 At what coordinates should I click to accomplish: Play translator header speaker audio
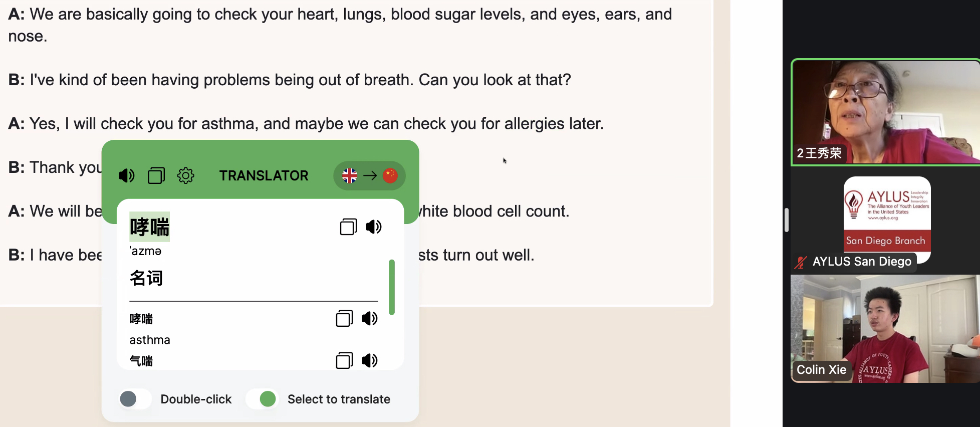click(126, 176)
